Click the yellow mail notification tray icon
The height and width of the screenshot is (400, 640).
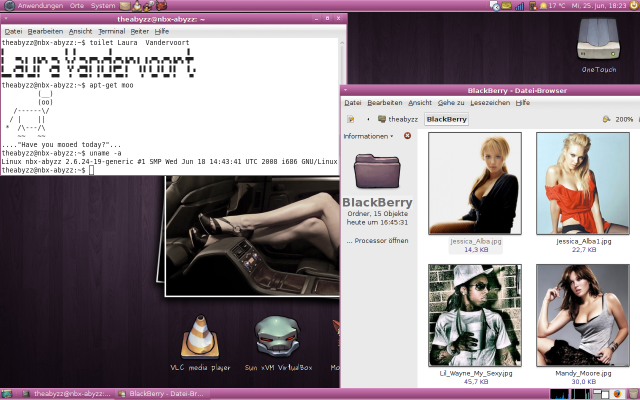coord(507,6)
